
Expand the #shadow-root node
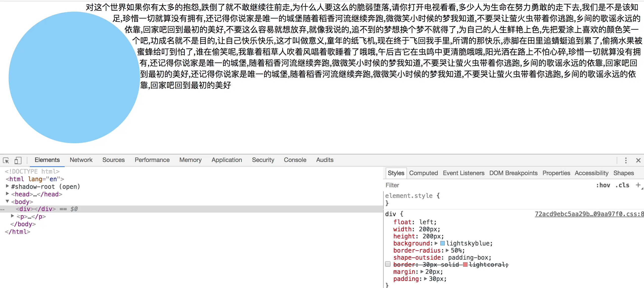tap(7, 186)
